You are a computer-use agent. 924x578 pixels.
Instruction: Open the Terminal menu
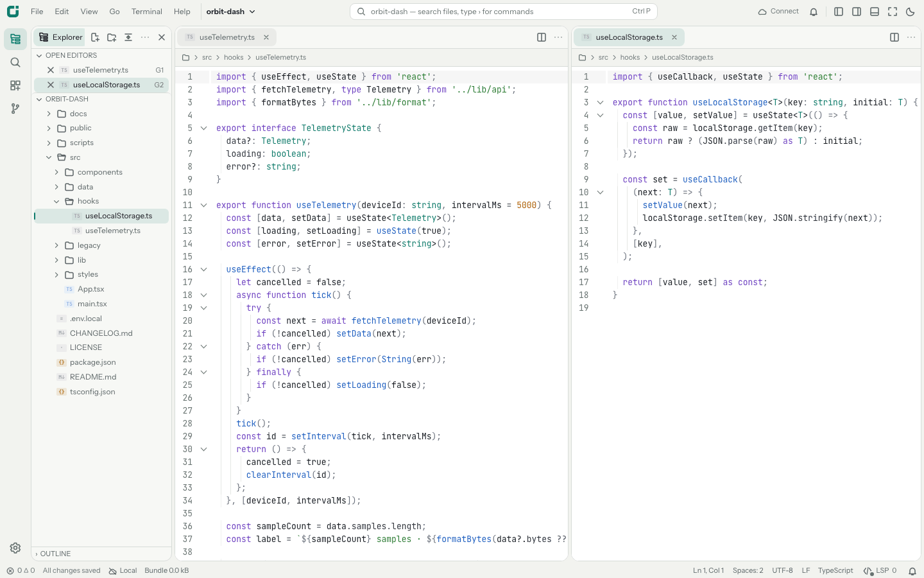pos(147,12)
